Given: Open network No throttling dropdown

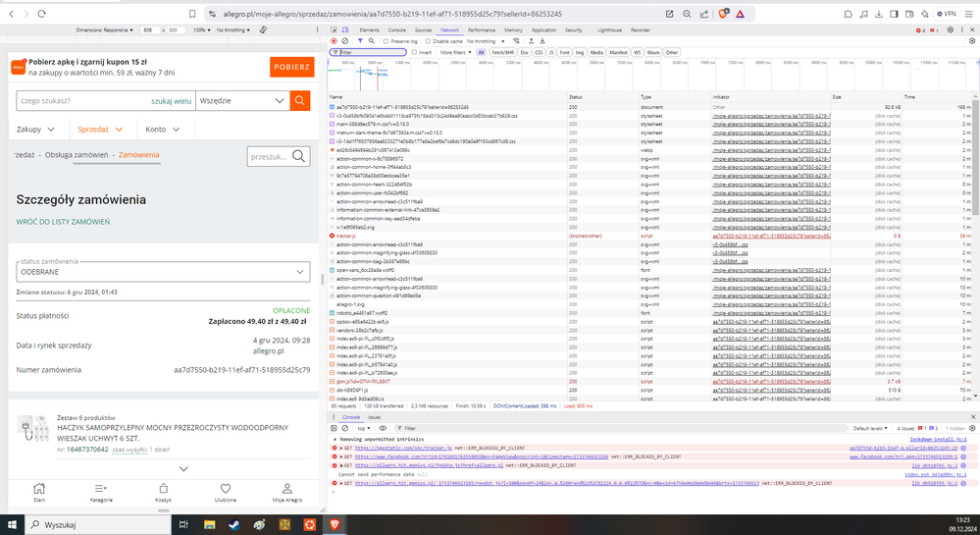Looking at the screenshot, I should click(x=486, y=41).
